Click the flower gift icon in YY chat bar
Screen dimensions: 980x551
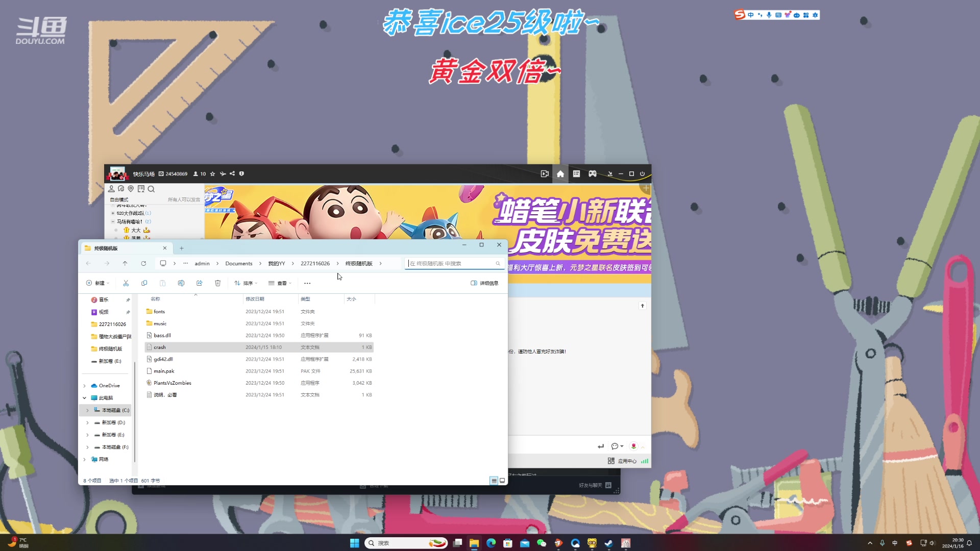pyautogui.click(x=633, y=446)
